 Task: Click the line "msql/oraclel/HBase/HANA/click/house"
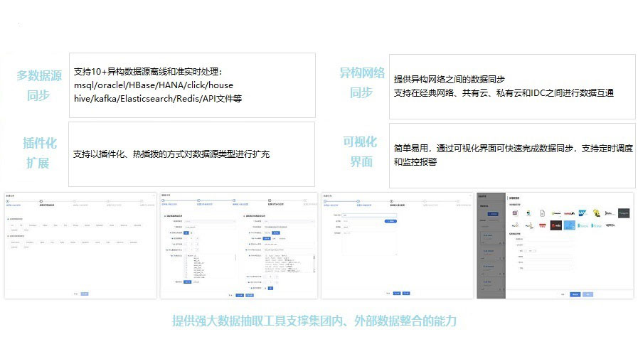tap(154, 85)
